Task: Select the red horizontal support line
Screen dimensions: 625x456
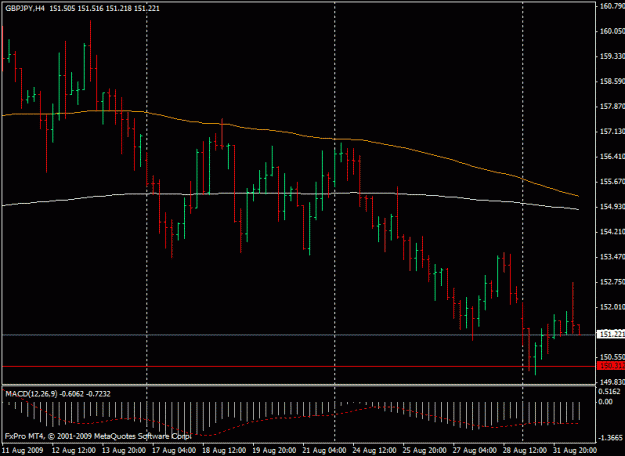Action: 299,366
